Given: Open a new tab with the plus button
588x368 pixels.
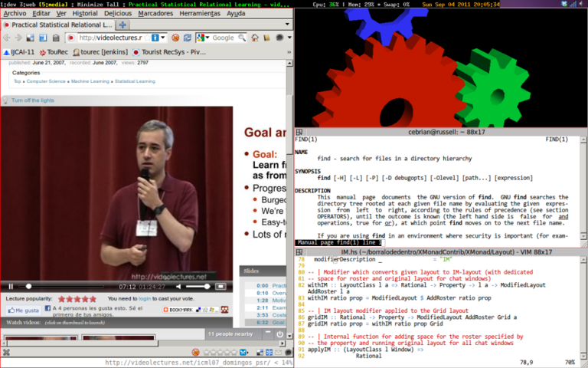Looking at the screenshot, I should click(122, 25).
